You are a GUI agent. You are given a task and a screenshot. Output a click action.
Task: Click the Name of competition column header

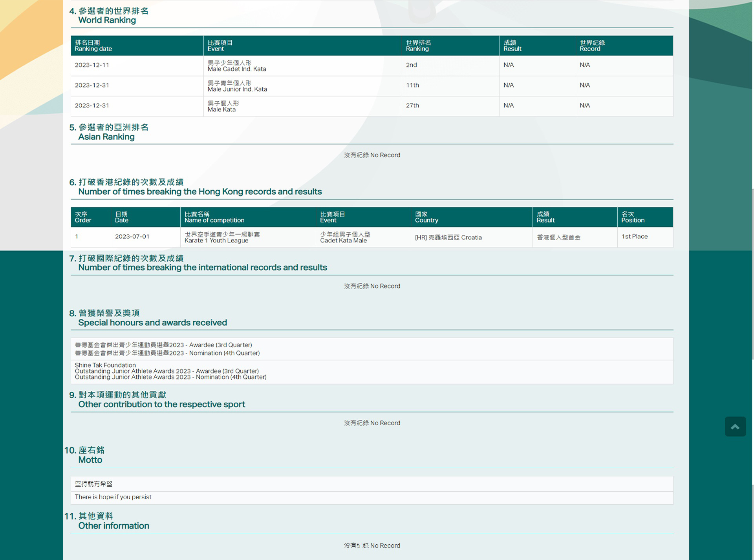pyautogui.click(x=214, y=217)
